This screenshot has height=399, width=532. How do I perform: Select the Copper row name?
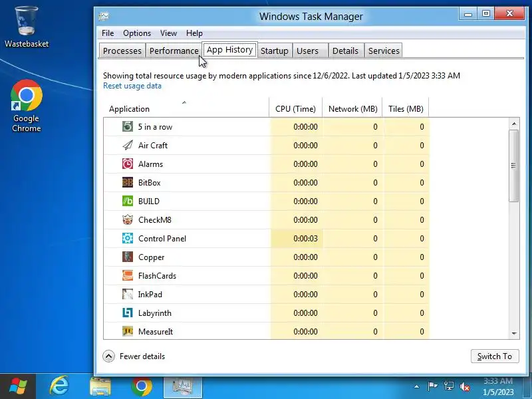152,257
